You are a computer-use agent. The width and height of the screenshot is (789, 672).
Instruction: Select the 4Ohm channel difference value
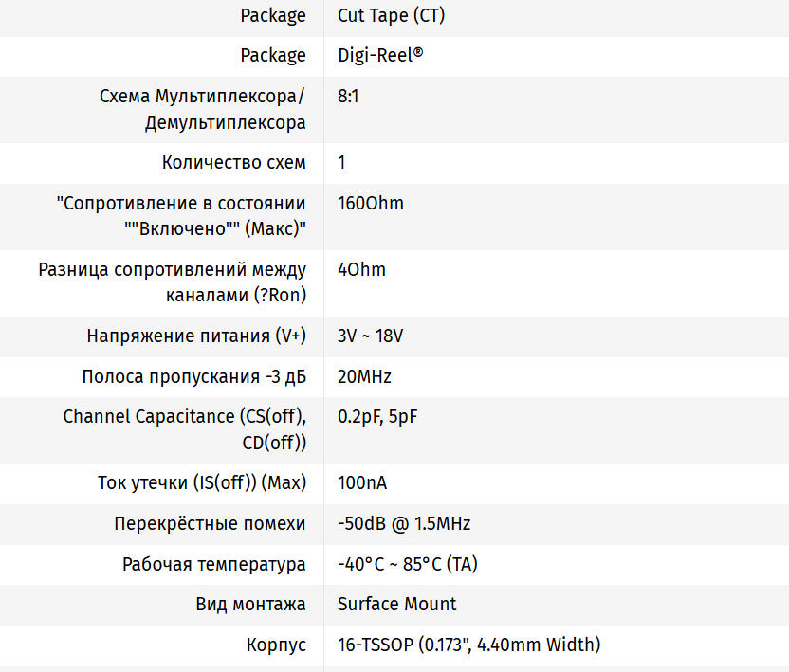[361, 269]
